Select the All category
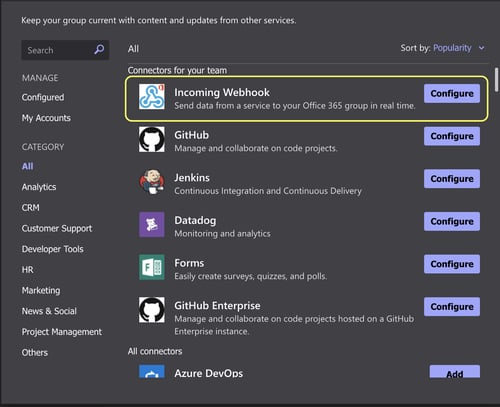Screen dimensions: 500x407 click(27, 166)
